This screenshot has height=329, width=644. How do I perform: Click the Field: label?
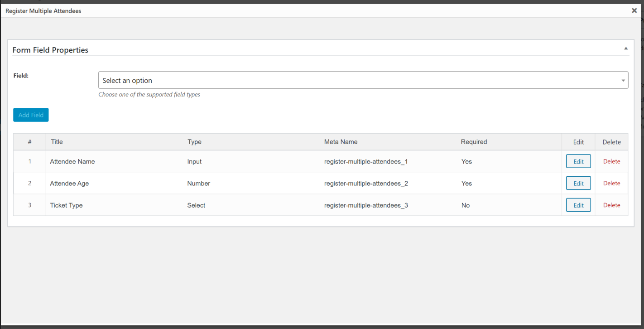21,75
